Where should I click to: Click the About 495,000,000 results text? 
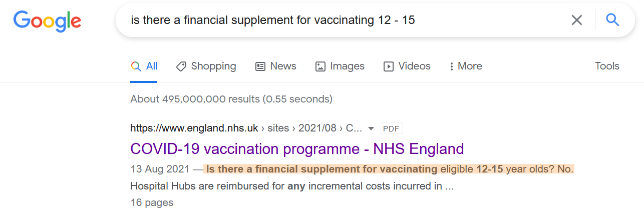click(231, 99)
